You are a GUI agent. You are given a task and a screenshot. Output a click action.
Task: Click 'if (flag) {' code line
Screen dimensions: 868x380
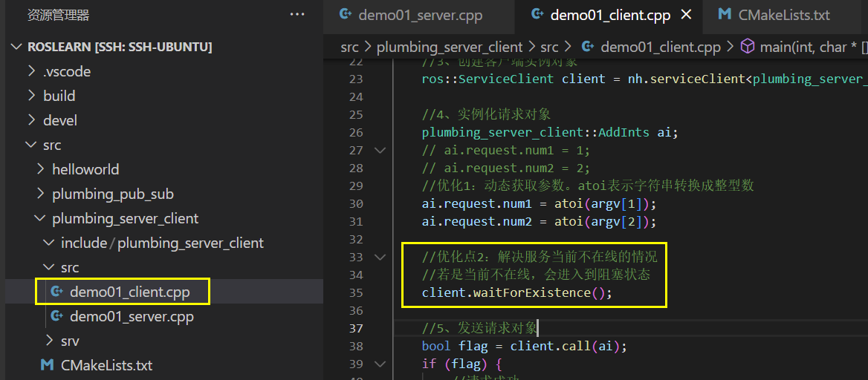(x=461, y=364)
